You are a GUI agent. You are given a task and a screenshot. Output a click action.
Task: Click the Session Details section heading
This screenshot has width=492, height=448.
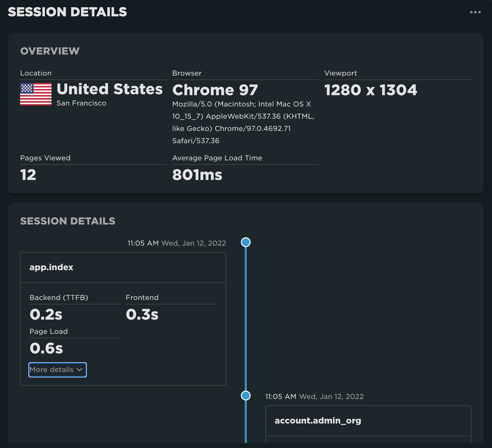coord(67,221)
